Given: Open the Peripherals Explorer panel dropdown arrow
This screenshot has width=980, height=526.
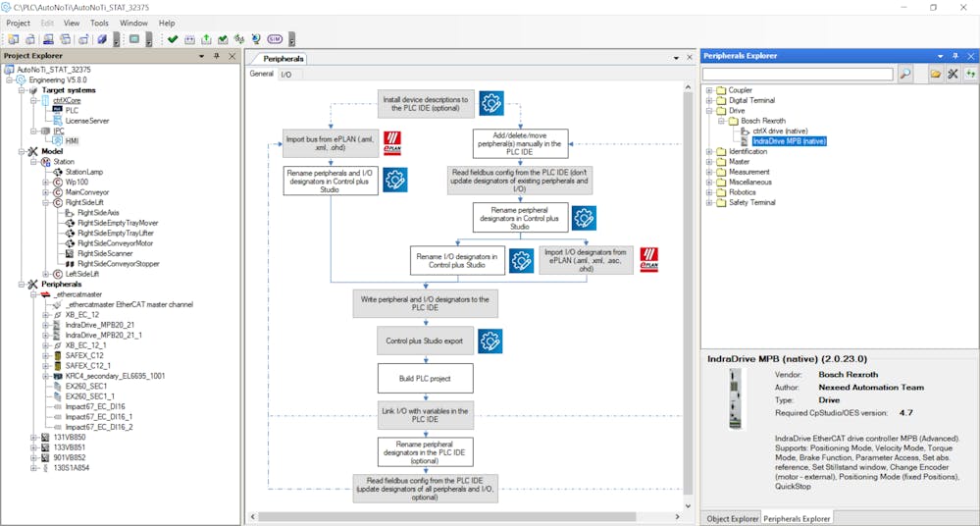Looking at the screenshot, I should pyautogui.click(x=941, y=56).
